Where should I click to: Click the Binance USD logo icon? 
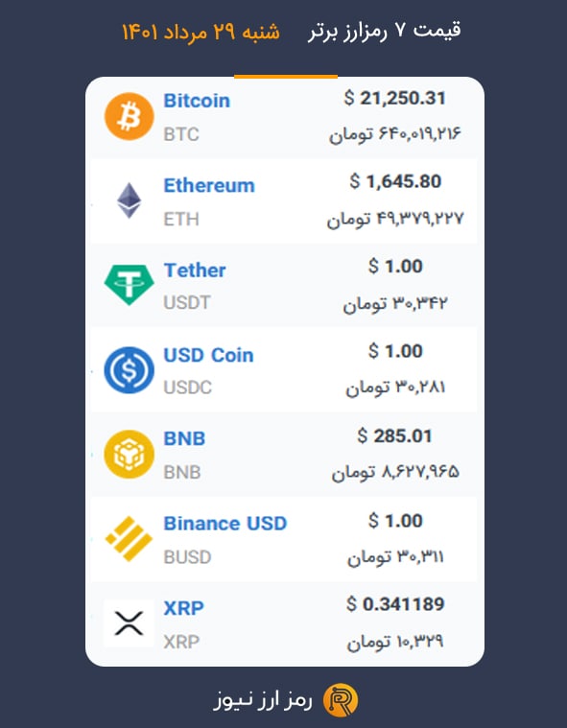(x=130, y=539)
